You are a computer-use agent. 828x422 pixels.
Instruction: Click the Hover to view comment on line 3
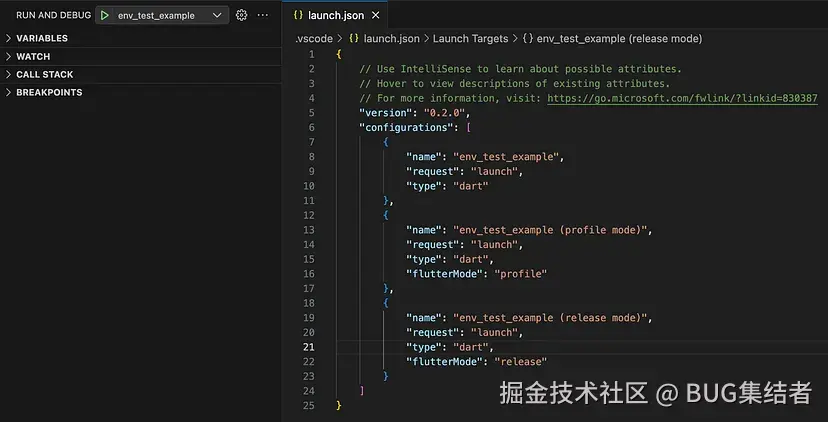click(515, 83)
